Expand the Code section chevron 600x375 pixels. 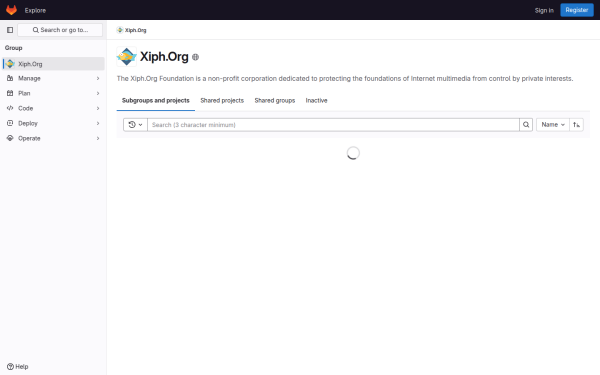pos(98,108)
